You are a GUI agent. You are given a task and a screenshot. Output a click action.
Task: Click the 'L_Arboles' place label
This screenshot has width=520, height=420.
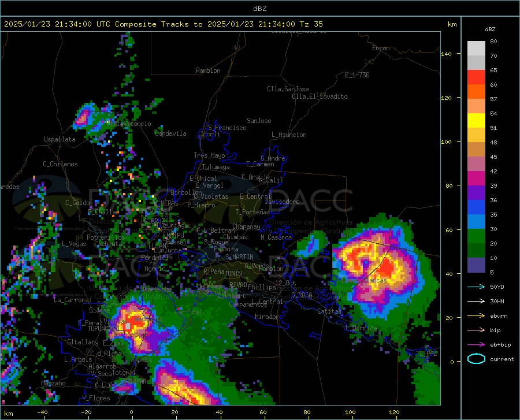click(78, 359)
